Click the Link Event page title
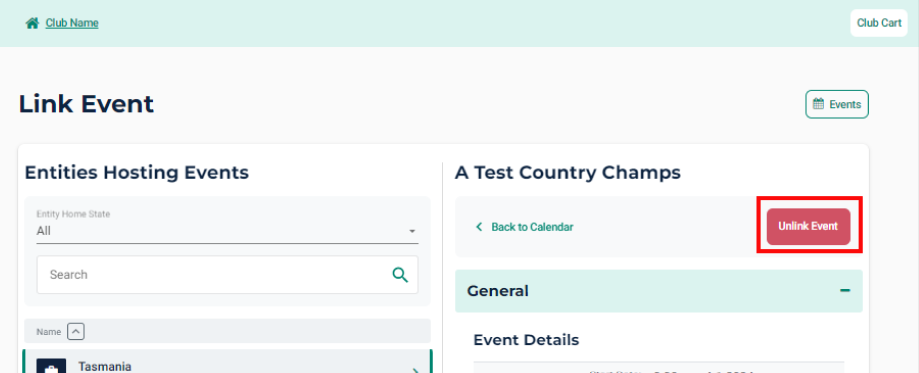Image resolution: width=919 pixels, height=373 pixels. coord(86,104)
